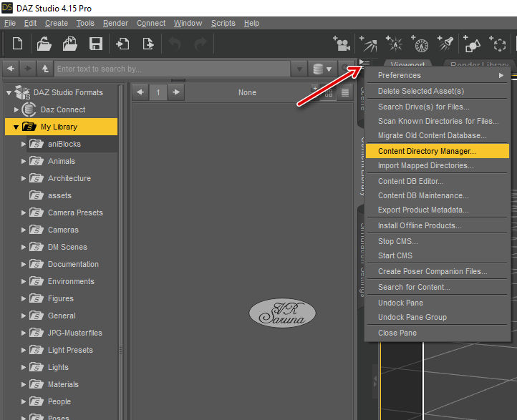Go up one folder level
This screenshot has height=420, width=517.
(45, 69)
